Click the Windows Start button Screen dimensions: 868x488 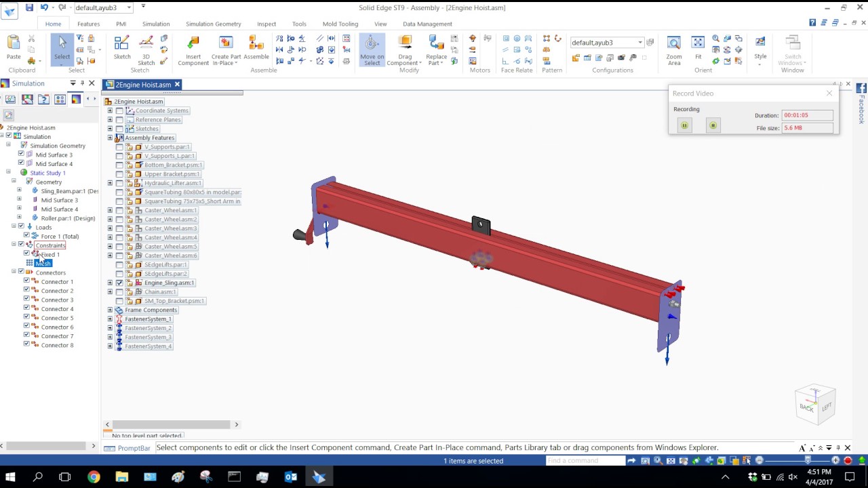pos(10,477)
